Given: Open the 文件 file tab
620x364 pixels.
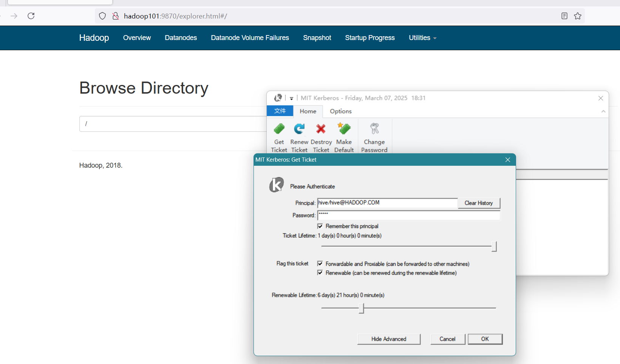Looking at the screenshot, I should click(x=280, y=111).
